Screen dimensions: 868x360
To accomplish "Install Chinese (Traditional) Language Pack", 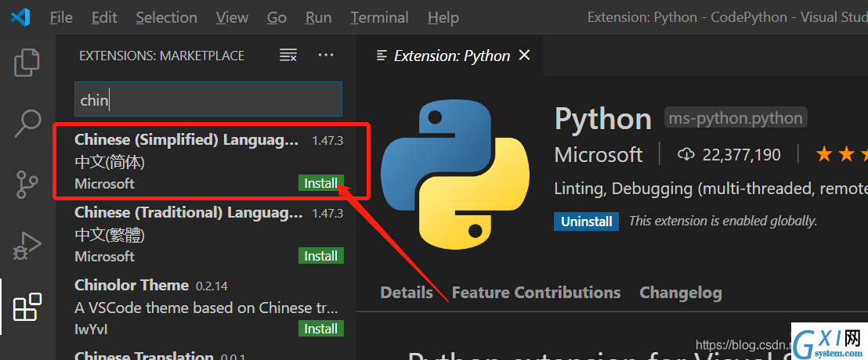I will pos(321,256).
